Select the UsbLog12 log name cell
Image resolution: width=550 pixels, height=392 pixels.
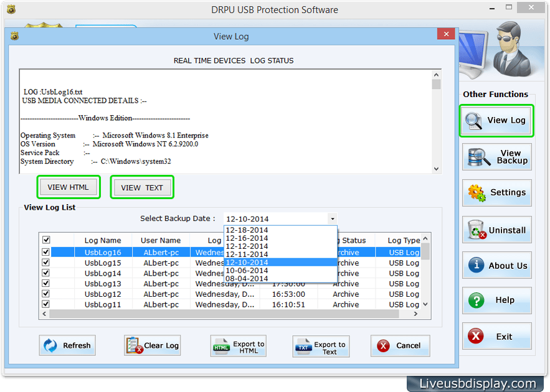103,294
